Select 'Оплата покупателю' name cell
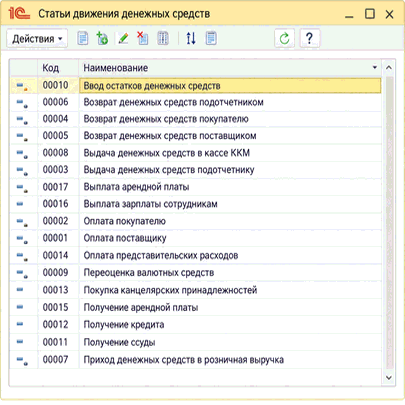 point(230,221)
